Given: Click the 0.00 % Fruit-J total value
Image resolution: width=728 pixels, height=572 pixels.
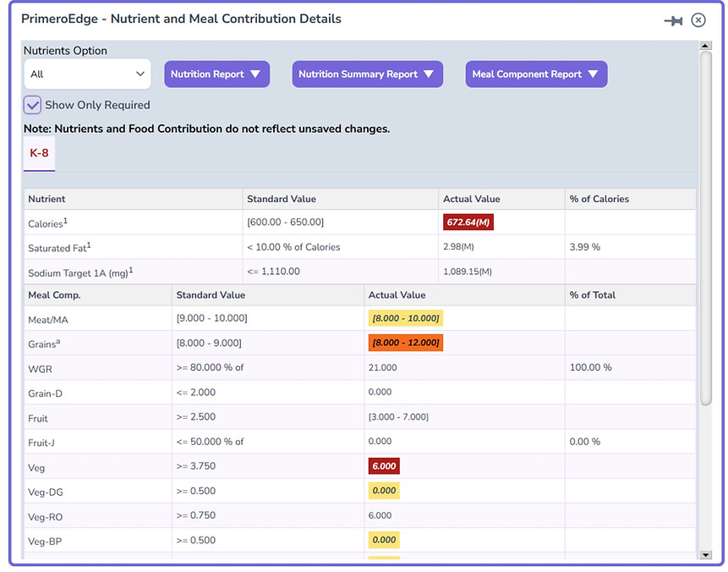Looking at the screenshot, I should coord(584,442).
